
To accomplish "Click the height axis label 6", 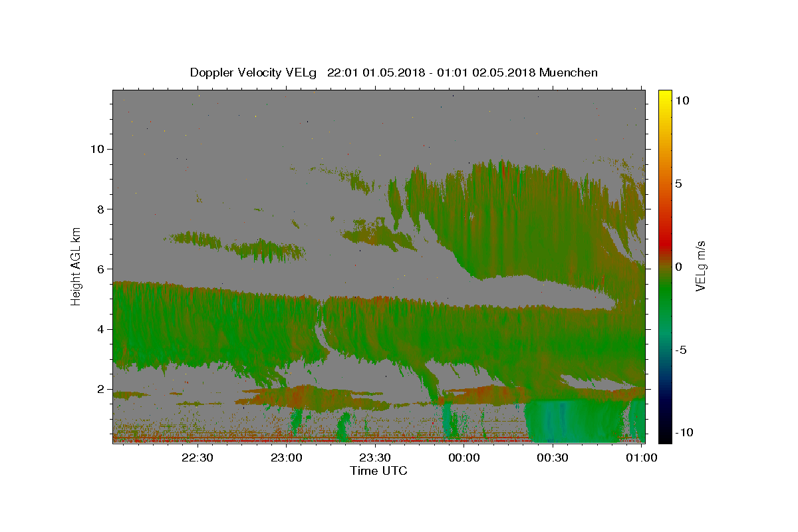I will pos(102,269).
